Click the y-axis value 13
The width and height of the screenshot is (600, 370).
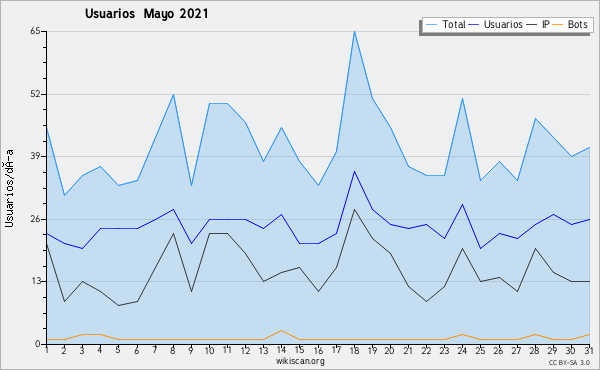35,281
